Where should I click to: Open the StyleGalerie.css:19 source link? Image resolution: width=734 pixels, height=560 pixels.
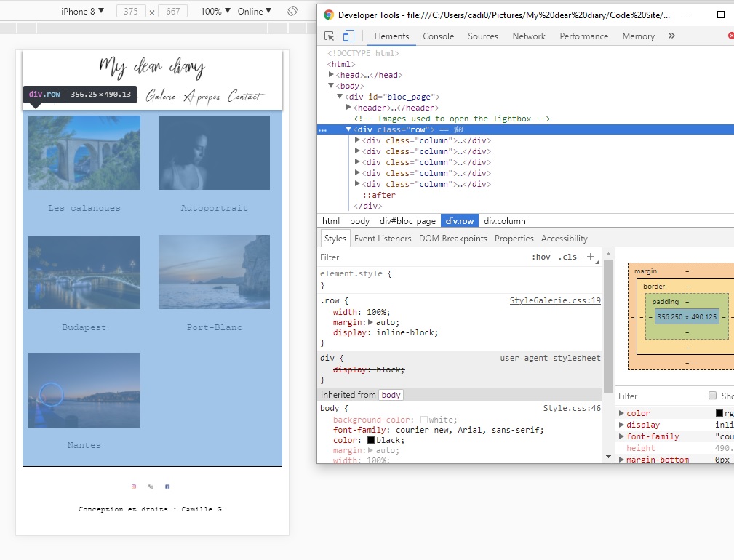click(x=555, y=300)
